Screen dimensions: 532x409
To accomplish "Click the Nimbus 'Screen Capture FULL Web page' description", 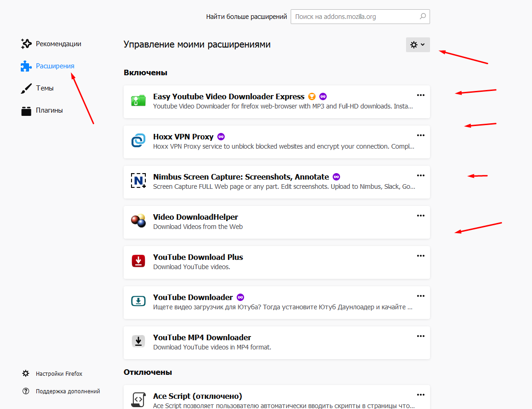I will (284, 186).
